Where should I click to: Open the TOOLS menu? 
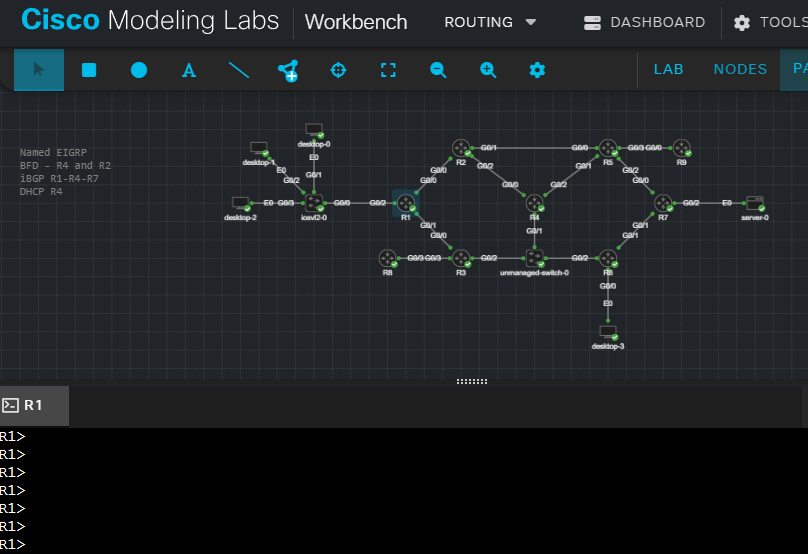[x=770, y=22]
